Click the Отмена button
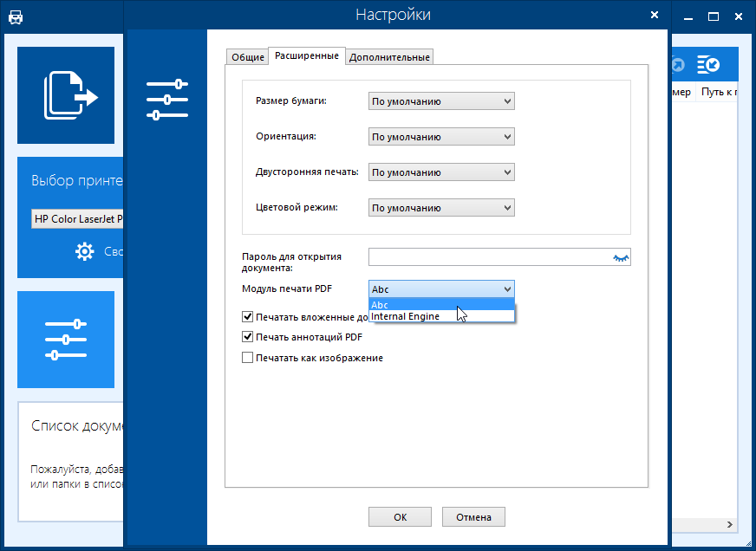 pyautogui.click(x=473, y=517)
